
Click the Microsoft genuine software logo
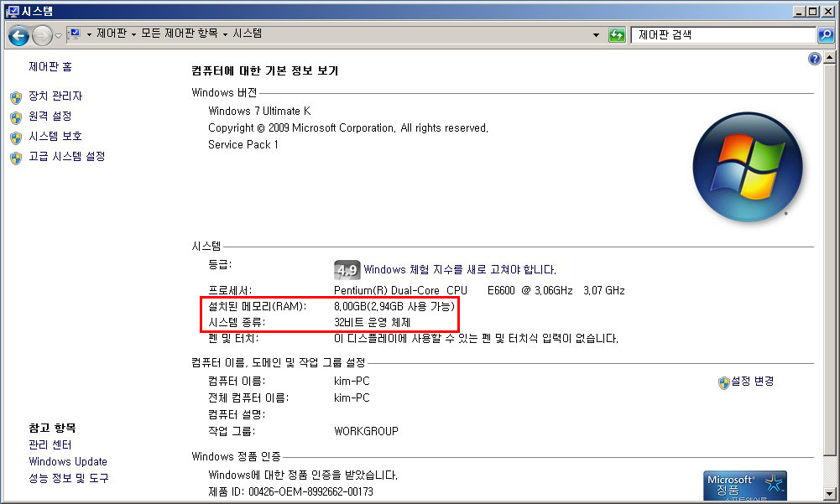pos(744,486)
